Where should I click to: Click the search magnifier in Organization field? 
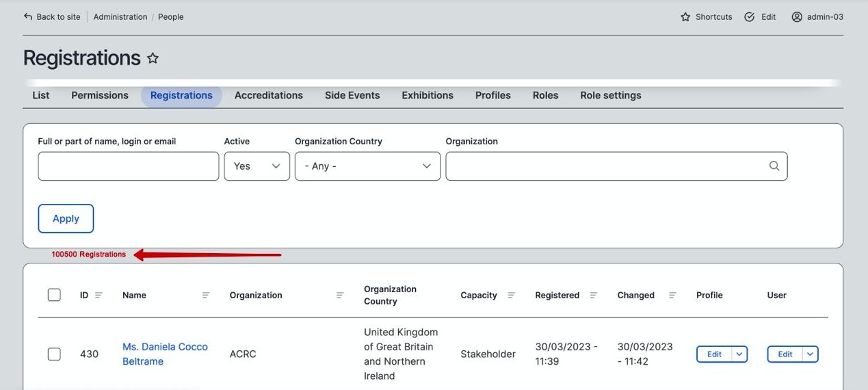tap(774, 166)
